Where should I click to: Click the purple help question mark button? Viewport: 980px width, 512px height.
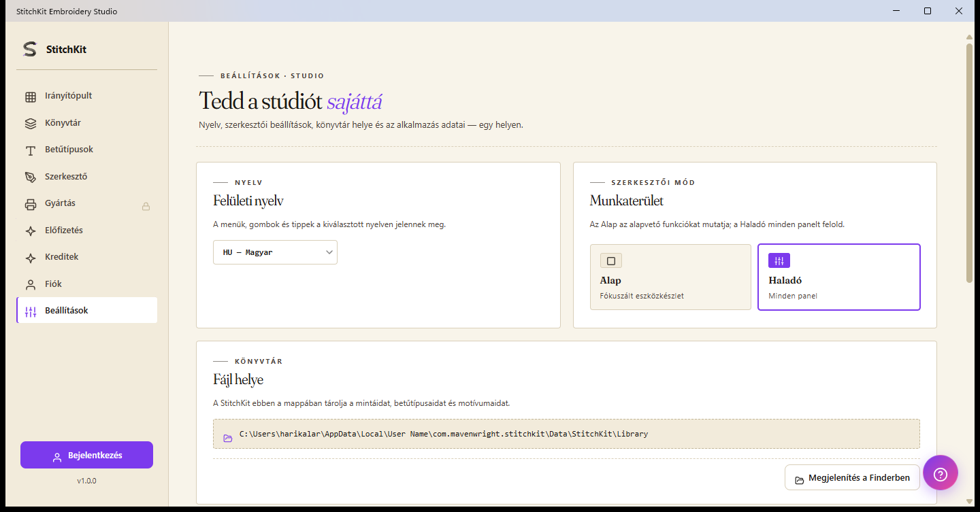941,473
